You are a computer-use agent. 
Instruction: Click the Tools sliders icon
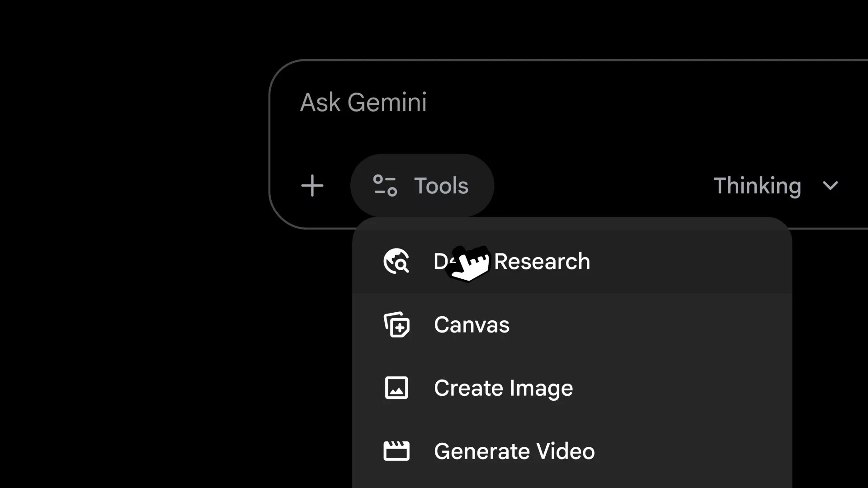pyautogui.click(x=385, y=186)
